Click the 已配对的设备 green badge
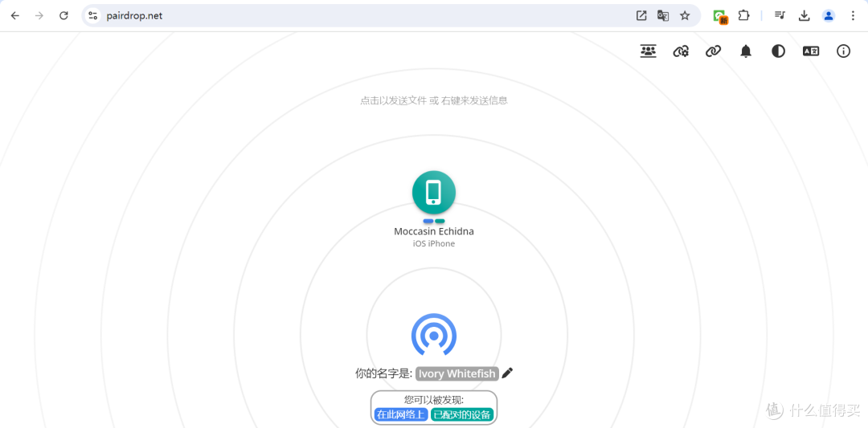 pos(462,414)
